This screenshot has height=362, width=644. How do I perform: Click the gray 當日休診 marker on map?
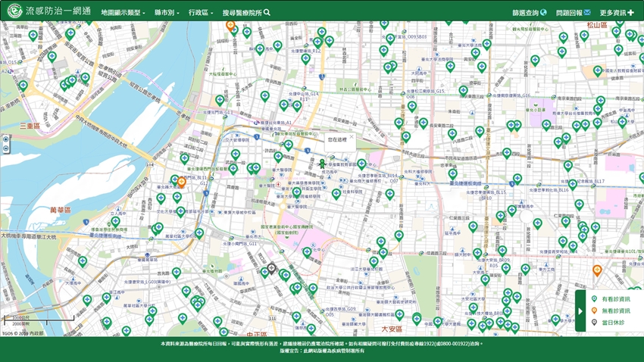point(271,268)
